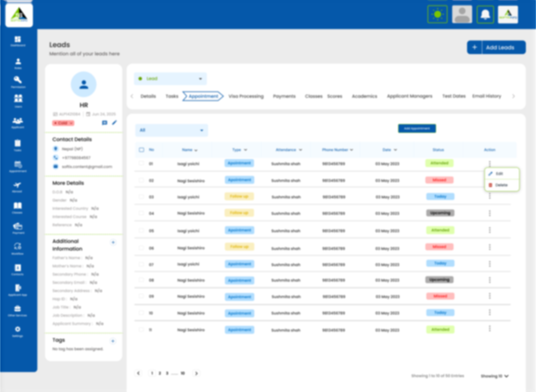The image size is (536, 392).
Task: Click the Add Appointment button
Action: 417,129
